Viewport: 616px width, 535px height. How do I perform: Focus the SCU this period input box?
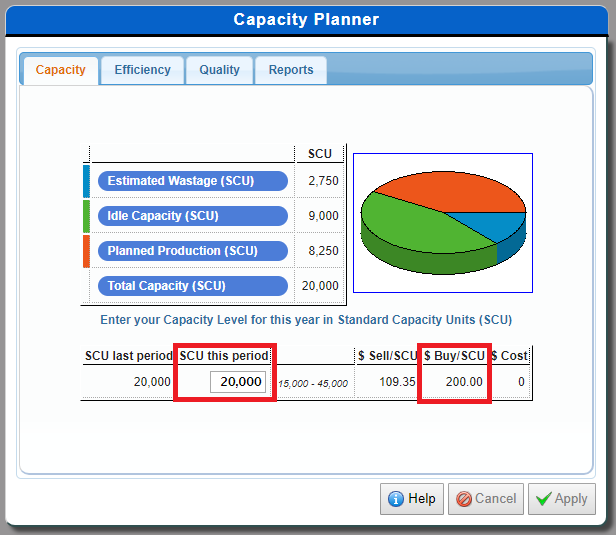coord(238,382)
